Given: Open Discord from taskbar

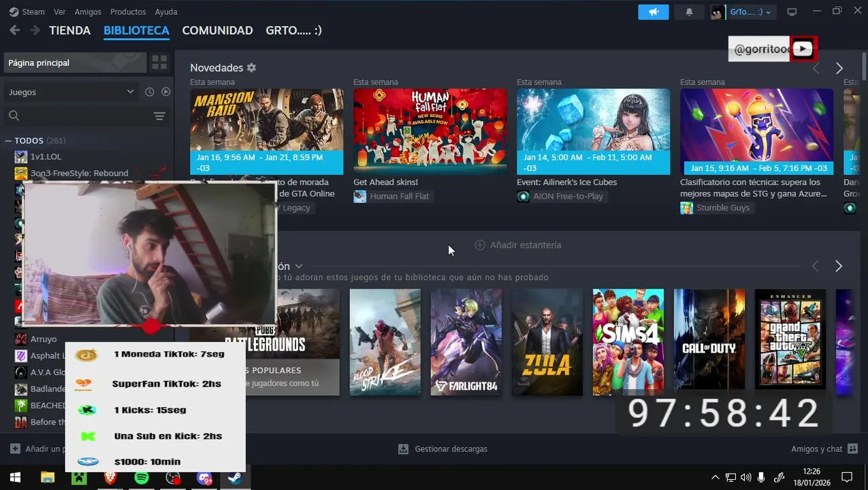Looking at the screenshot, I should (x=204, y=478).
